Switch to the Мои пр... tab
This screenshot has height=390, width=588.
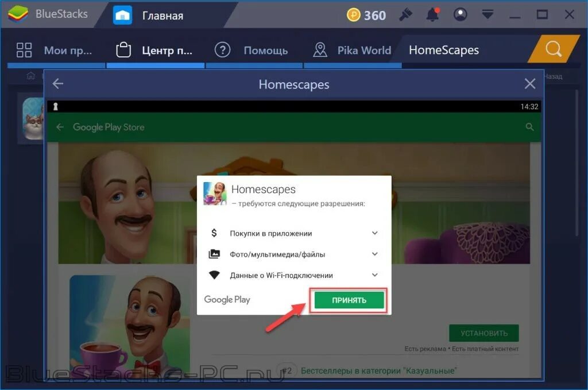click(x=56, y=50)
